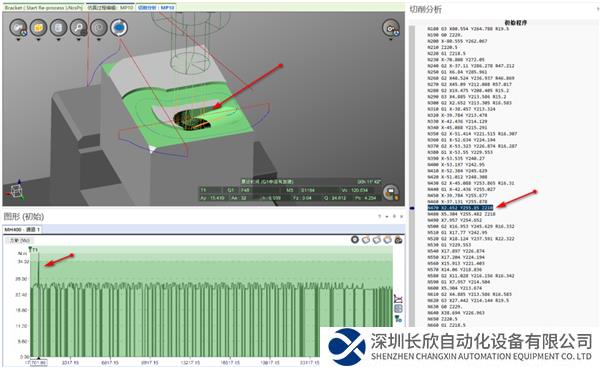Open dropdown arrow under fifth circular icon
Screen dimensions: 600x367
pos(99,39)
